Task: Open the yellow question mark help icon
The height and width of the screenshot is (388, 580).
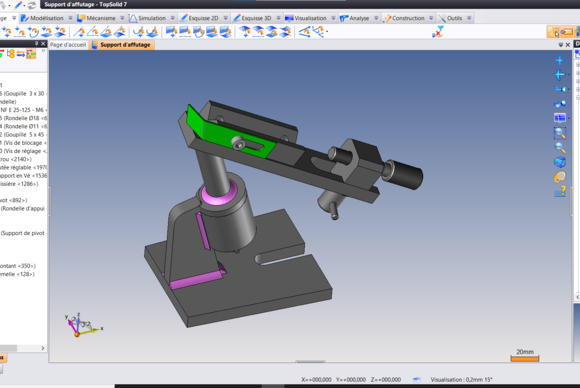Action: point(560,191)
